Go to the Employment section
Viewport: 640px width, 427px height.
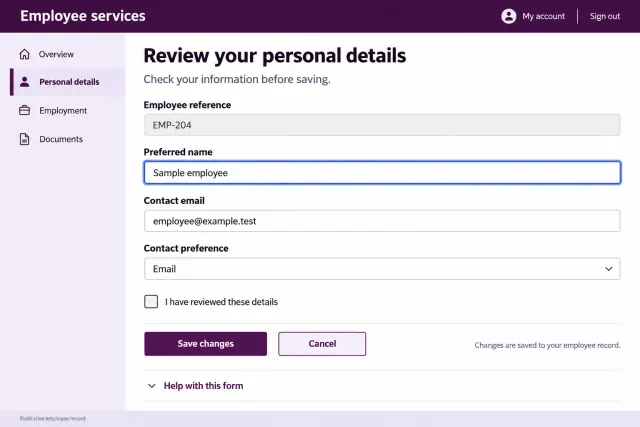[x=68, y=110]
